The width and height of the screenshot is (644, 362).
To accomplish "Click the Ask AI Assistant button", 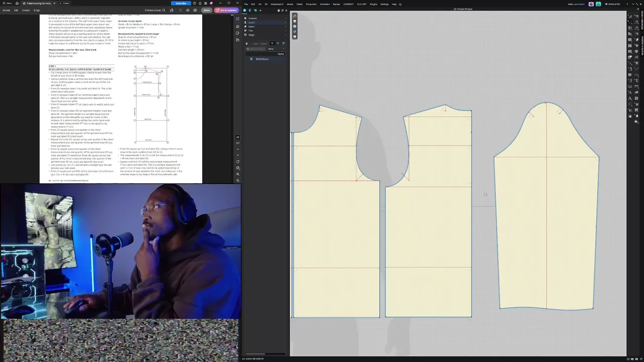I will pos(226,10).
